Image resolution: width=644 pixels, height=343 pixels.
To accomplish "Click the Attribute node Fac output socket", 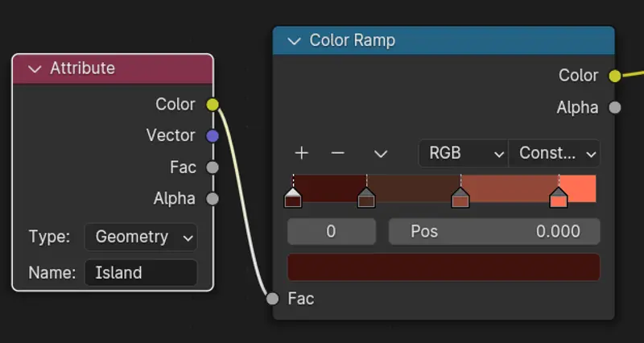I will pos(213,167).
